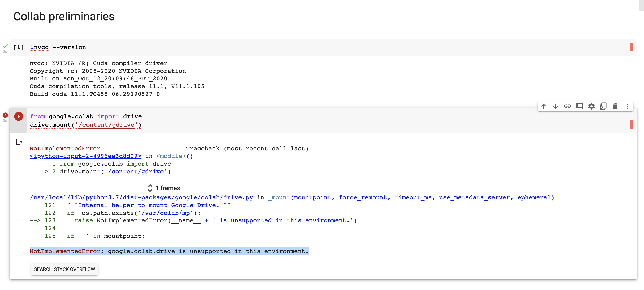Click the Collab preliminaries heading

tap(64, 16)
